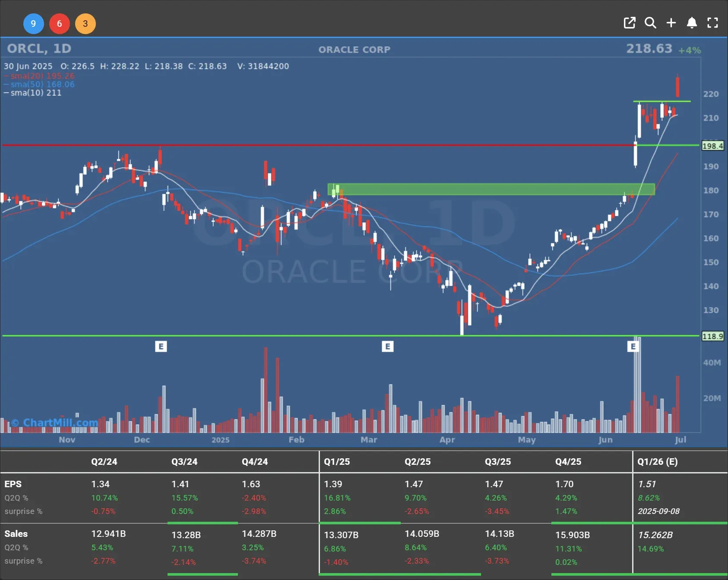Image resolution: width=728 pixels, height=580 pixels.
Task: Click the 40M volume axis label
Action: click(712, 362)
